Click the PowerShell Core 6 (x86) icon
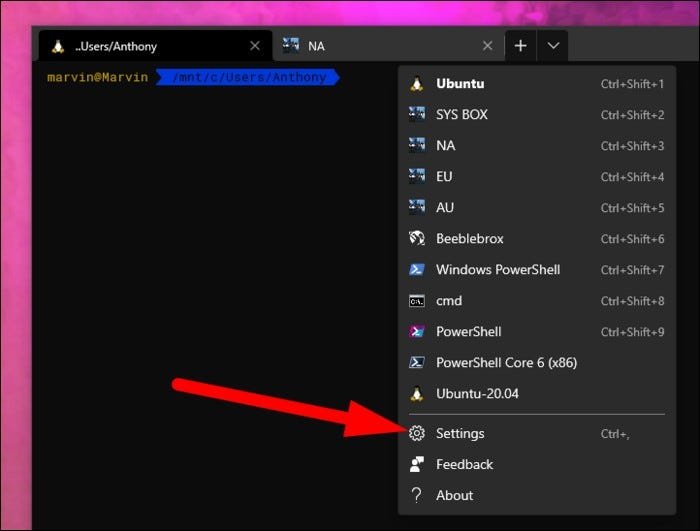 coord(417,362)
